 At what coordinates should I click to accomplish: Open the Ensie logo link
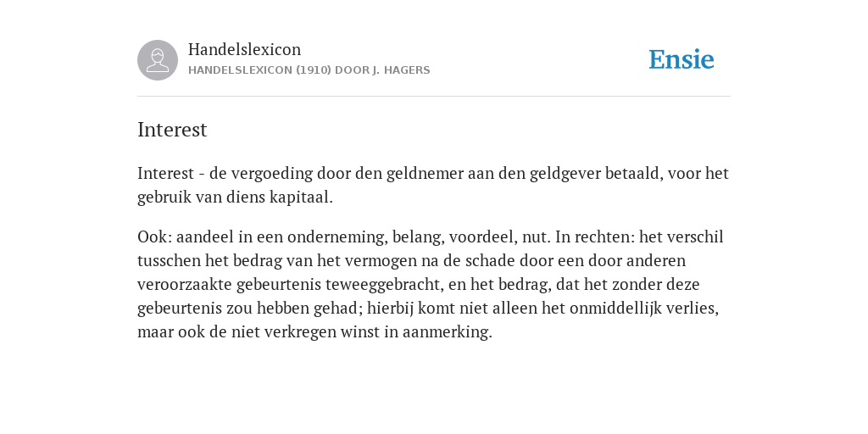(682, 59)
